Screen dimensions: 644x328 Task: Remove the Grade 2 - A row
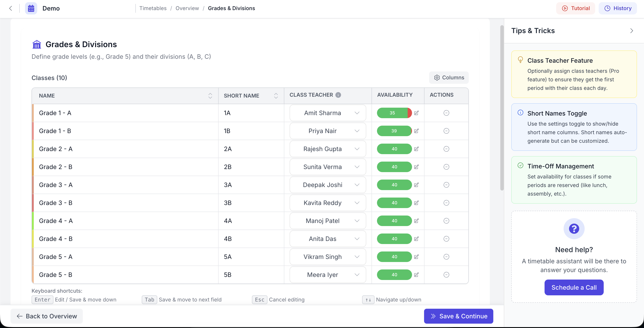click(x=446, y=149)
